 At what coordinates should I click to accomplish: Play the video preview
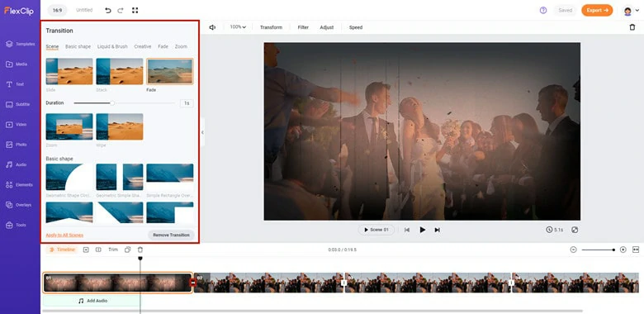click(x=422, y=230)
